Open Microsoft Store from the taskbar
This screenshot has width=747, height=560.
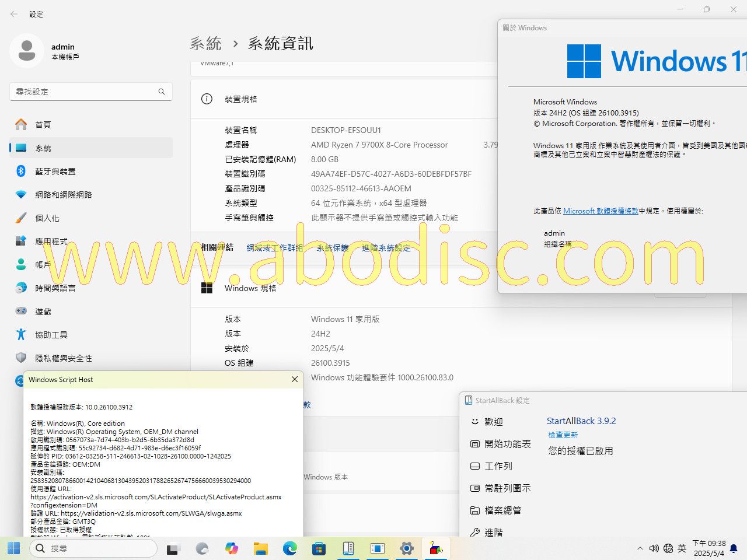click(319, 548)
